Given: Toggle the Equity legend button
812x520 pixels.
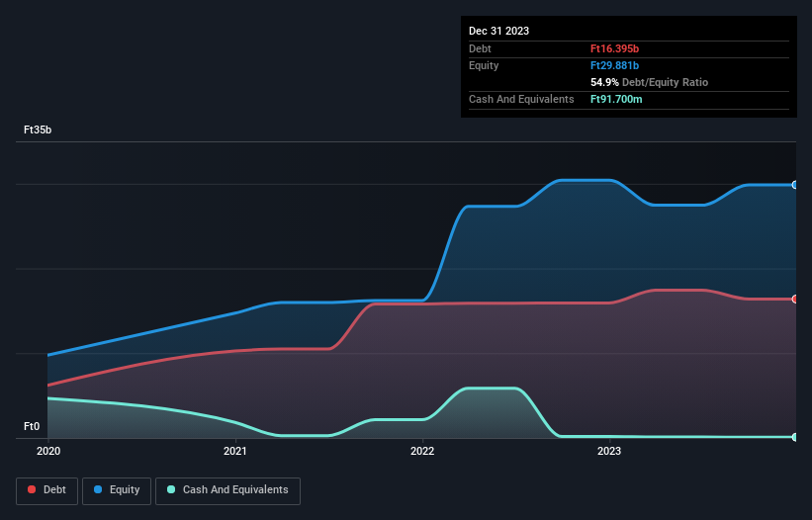Looking at the screenshot, I should 117,490.
